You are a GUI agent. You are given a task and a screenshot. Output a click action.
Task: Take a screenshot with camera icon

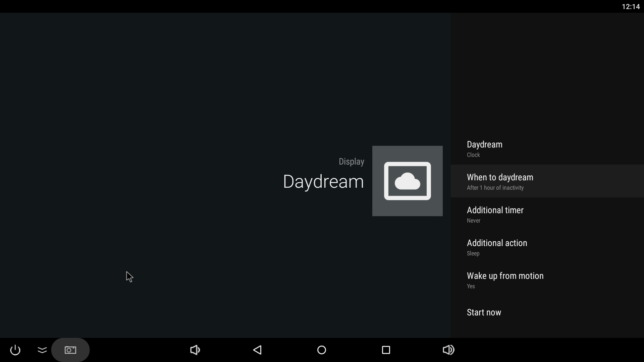click(x=70, y=350)
